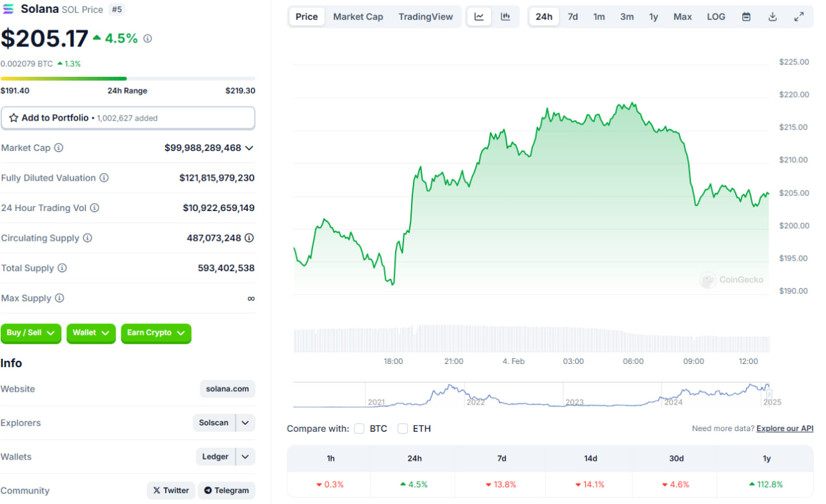
Task: Click the 112.8% value in 1y column
Action: pyautogui.click(x=771, y=484)
